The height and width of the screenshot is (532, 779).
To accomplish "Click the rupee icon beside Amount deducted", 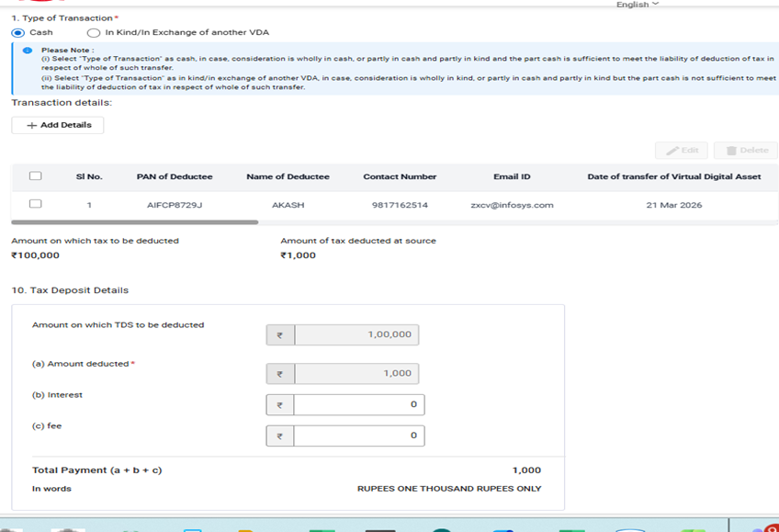I will [x=279, y=374].
